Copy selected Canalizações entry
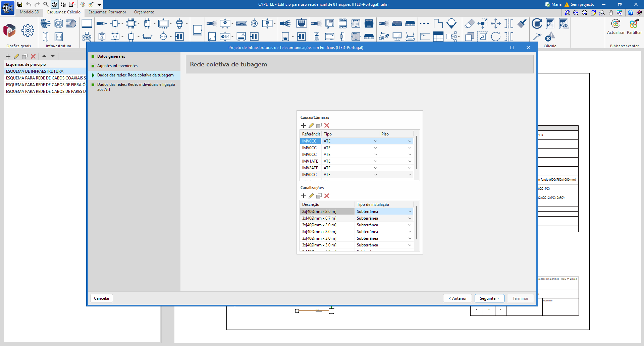 click(319, 196)
